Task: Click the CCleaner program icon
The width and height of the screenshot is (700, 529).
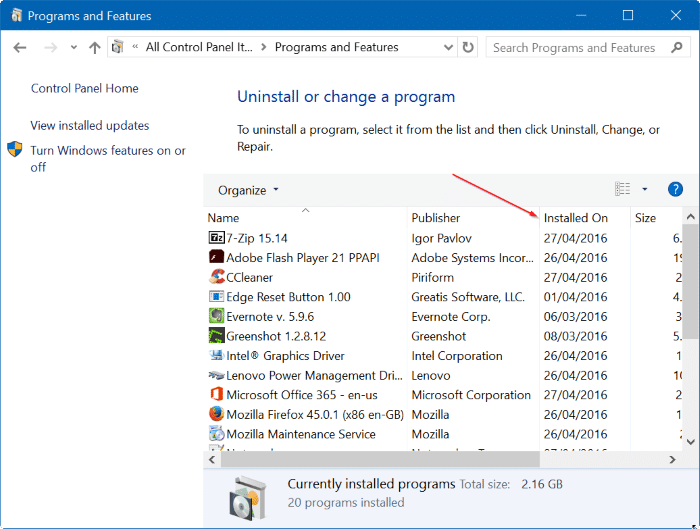Action: 217,277
